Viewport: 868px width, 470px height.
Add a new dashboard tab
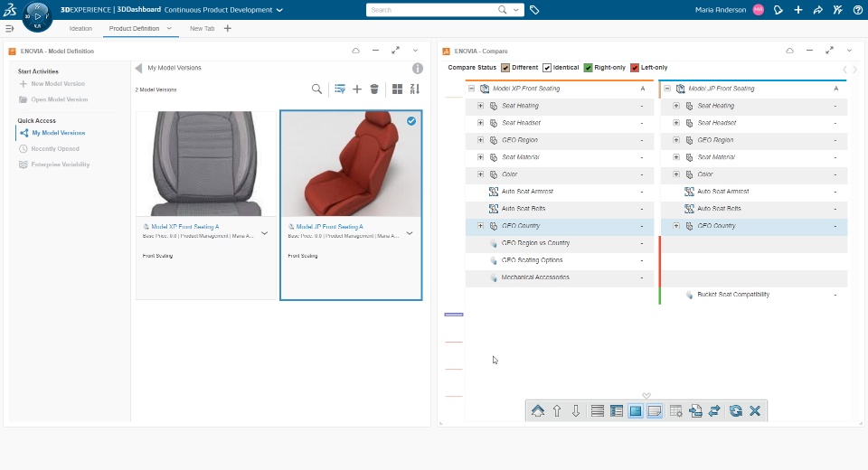point(228,28)
